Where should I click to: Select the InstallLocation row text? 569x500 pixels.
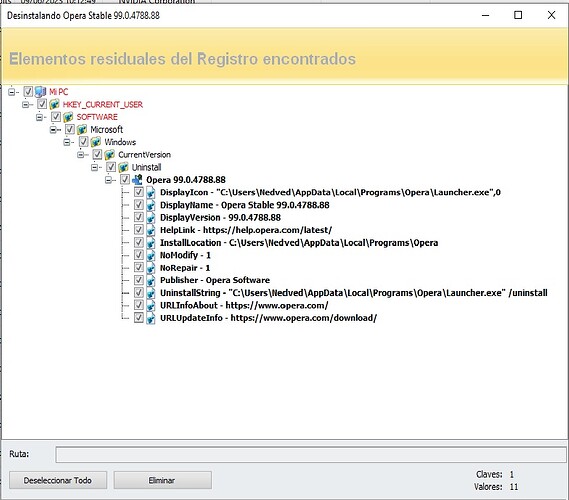299,242
